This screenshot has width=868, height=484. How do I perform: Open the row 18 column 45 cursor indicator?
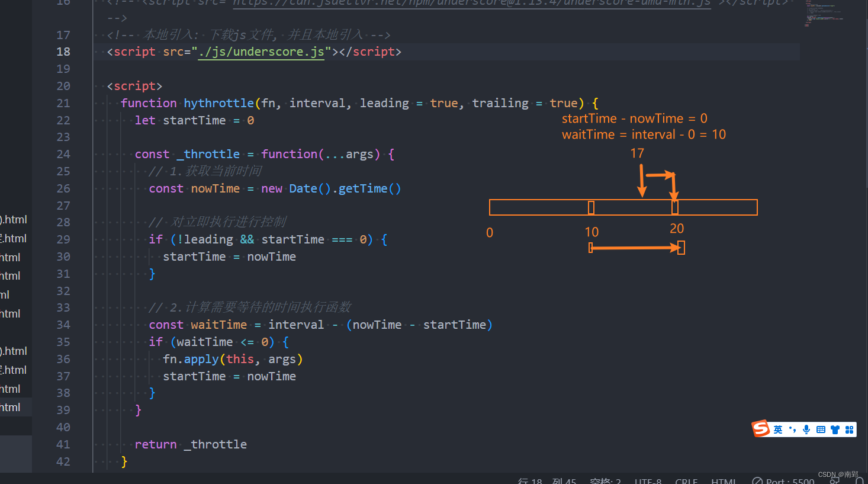pos(546,480)
